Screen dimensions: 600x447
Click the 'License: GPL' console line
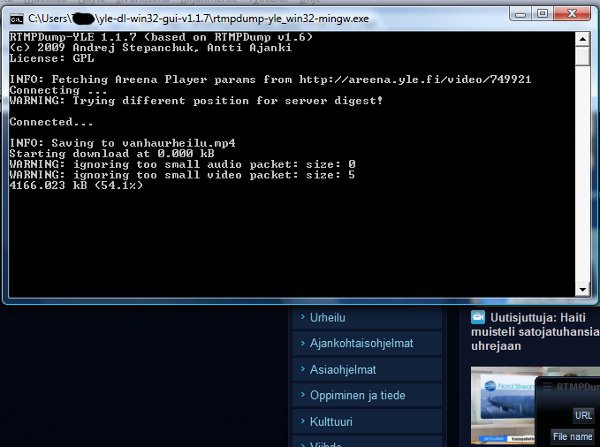coord(52,58)
